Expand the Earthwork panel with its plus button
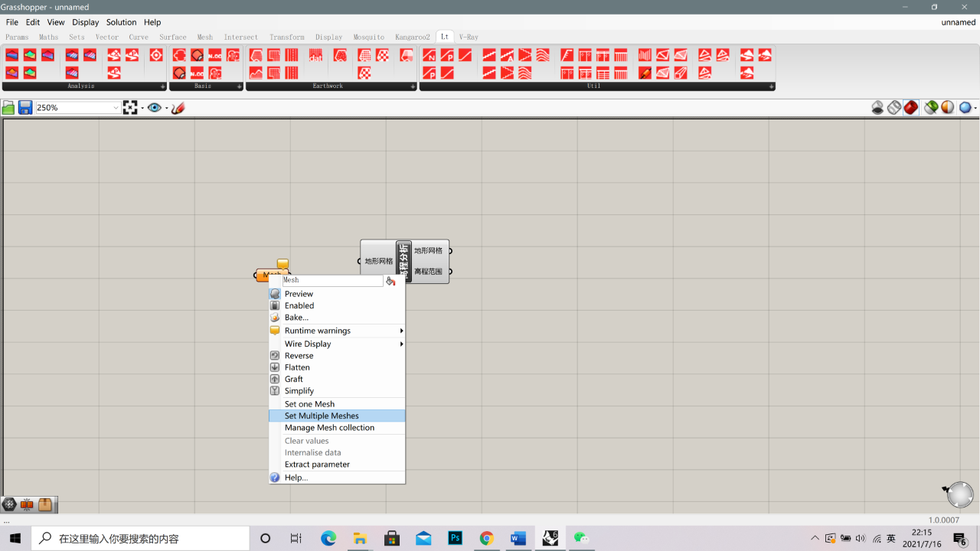The height and width of the screenshot is (551, 980). click(413, 86)
